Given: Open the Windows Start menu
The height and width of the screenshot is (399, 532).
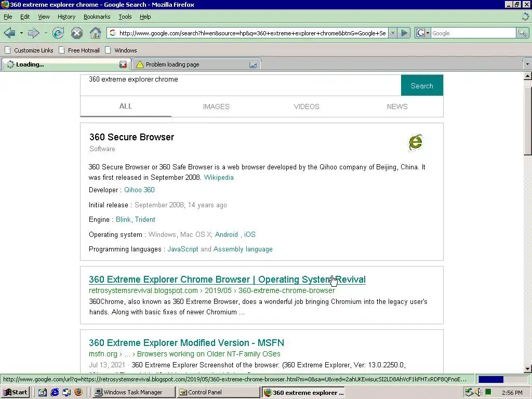Looking at the screenshot, I should [15, 392].
